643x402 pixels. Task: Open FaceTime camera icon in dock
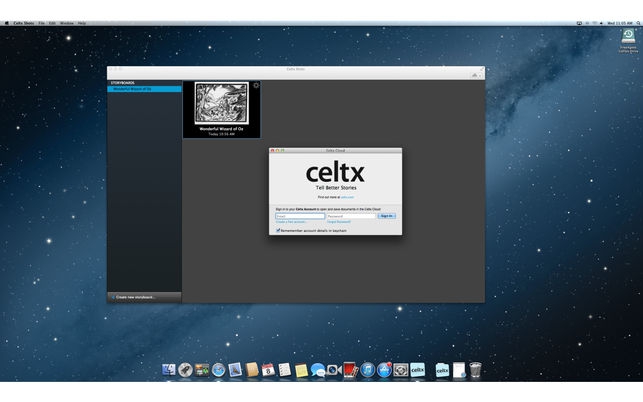(334, 370)
